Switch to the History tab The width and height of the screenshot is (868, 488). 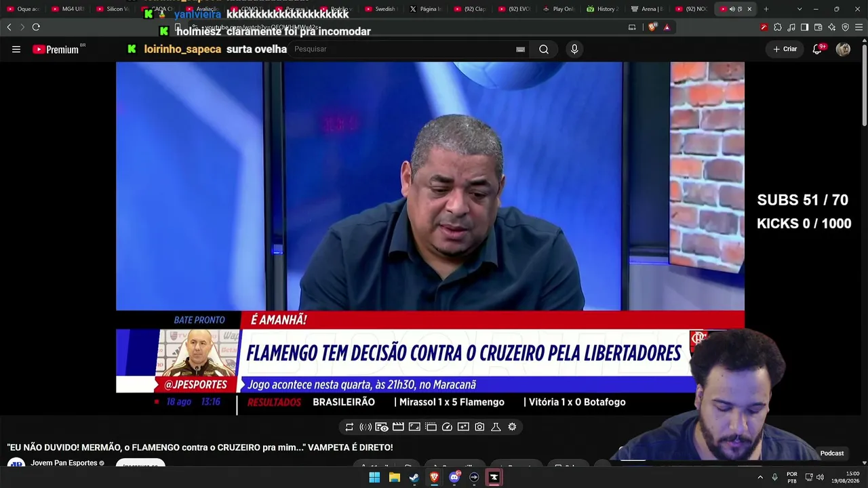point(604,9)
